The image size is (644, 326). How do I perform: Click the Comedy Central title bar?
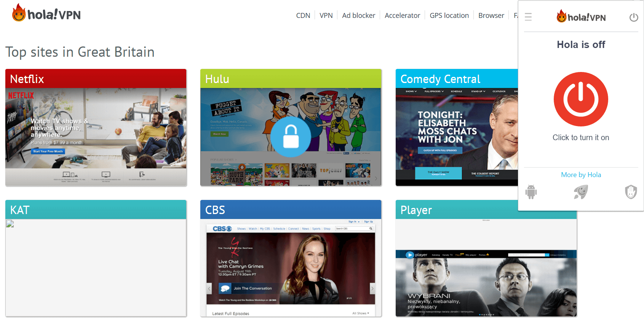[x=457, y=79]
